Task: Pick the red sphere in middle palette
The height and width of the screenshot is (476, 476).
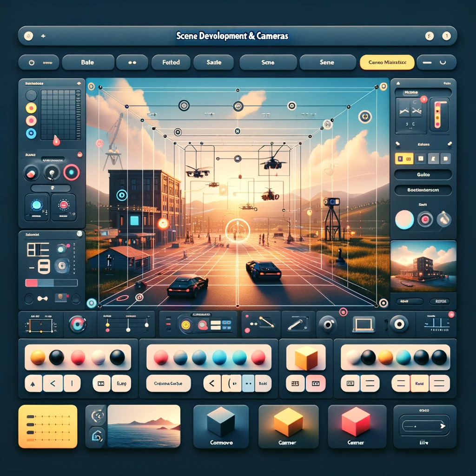Action: point(161,357)
